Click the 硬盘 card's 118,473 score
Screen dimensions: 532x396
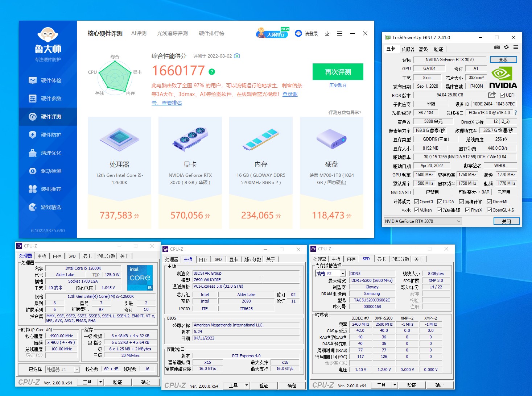tap(331, 216)
